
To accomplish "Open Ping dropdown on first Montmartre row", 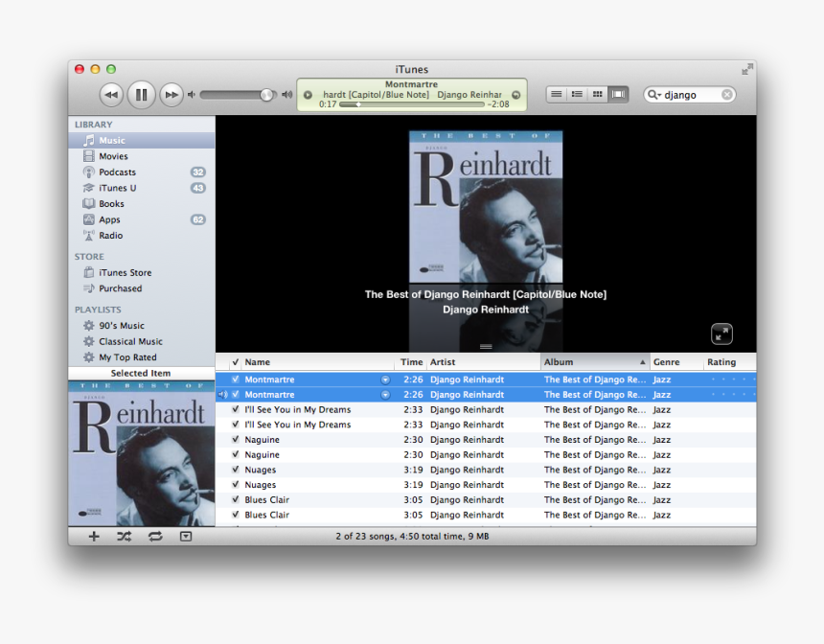I will [x=385, y=379].
